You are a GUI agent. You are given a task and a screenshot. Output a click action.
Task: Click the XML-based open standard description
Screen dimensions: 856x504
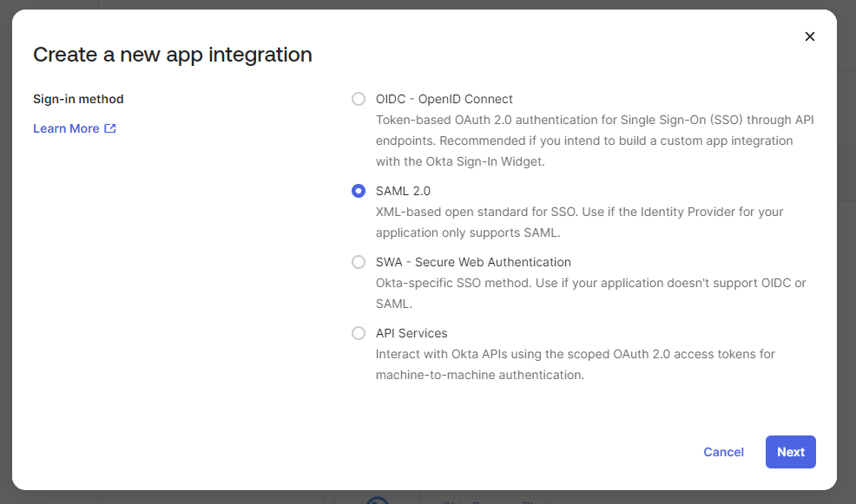579,212
